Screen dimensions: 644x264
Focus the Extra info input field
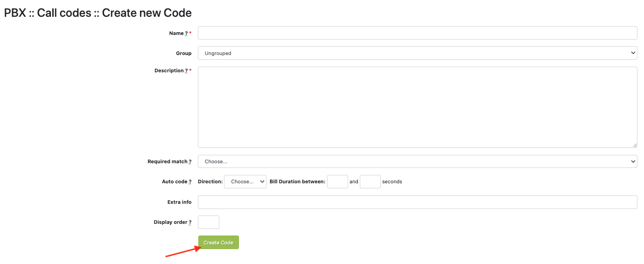417,202
